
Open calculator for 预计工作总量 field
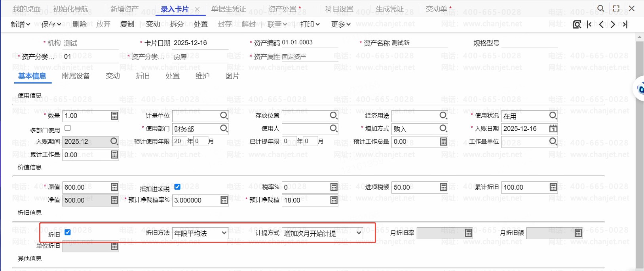[x=443, y=141]
